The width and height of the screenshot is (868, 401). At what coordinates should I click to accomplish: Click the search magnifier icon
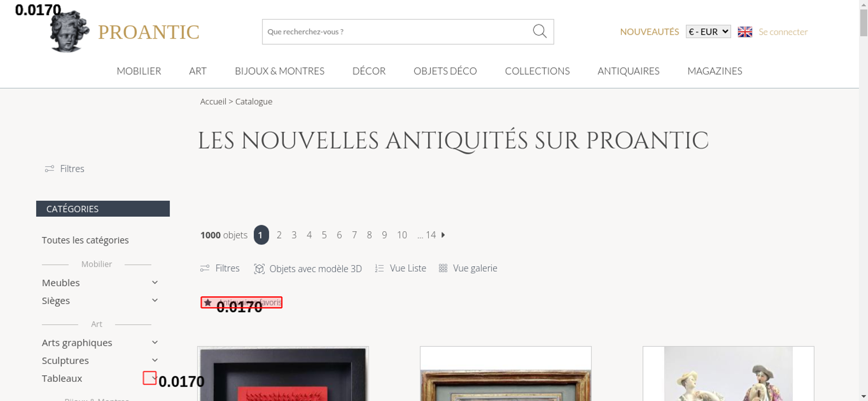pos(539,31)
